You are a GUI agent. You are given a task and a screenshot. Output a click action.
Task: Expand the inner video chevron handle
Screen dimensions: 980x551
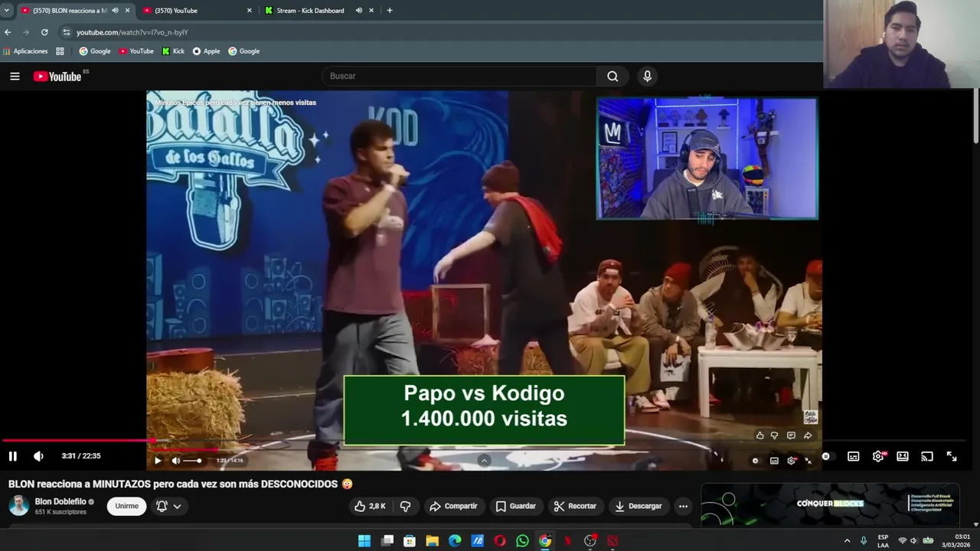484,461
